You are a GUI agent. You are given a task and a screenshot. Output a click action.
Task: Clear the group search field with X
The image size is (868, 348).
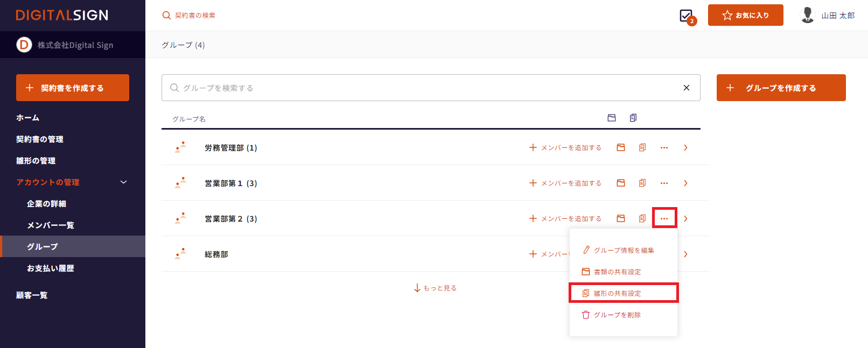[686, 88]
